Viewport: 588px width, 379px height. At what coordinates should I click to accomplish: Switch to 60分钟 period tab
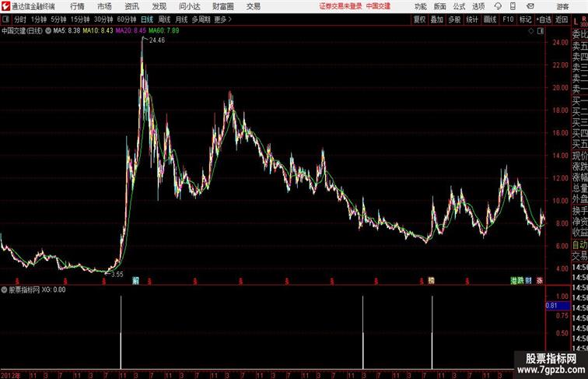point(127,19)
